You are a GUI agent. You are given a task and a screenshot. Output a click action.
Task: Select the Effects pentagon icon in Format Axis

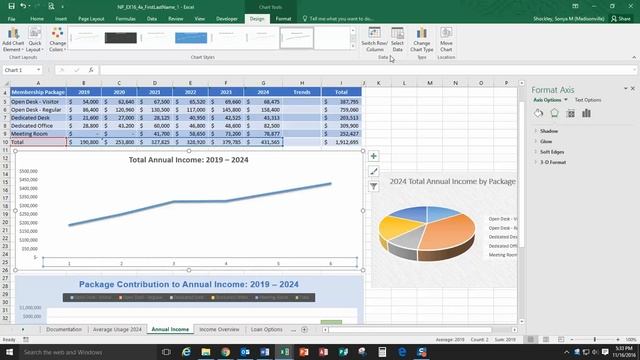[554, 113]
